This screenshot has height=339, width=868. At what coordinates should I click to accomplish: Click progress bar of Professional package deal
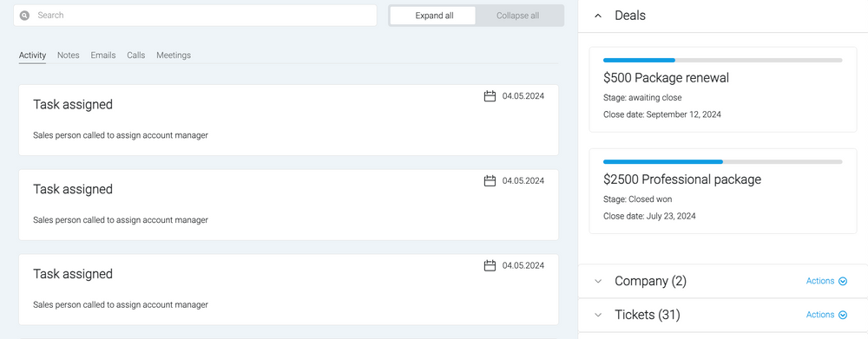point(722,161)
